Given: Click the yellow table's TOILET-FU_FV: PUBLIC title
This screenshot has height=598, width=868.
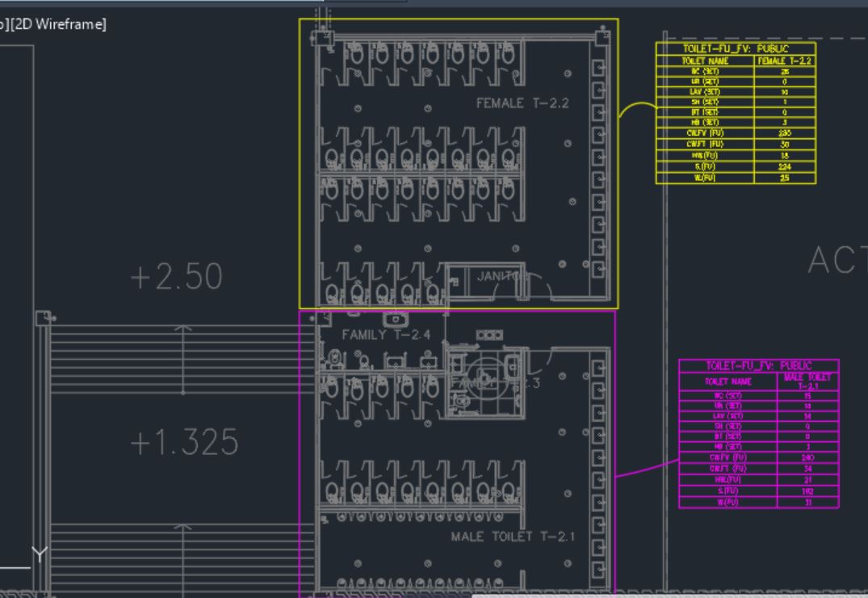Looking at the screenshot, I should (735, 48).
